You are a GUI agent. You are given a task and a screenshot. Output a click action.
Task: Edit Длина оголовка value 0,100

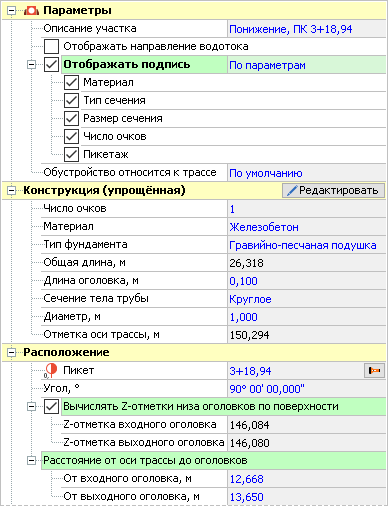(x=306, y=281)
